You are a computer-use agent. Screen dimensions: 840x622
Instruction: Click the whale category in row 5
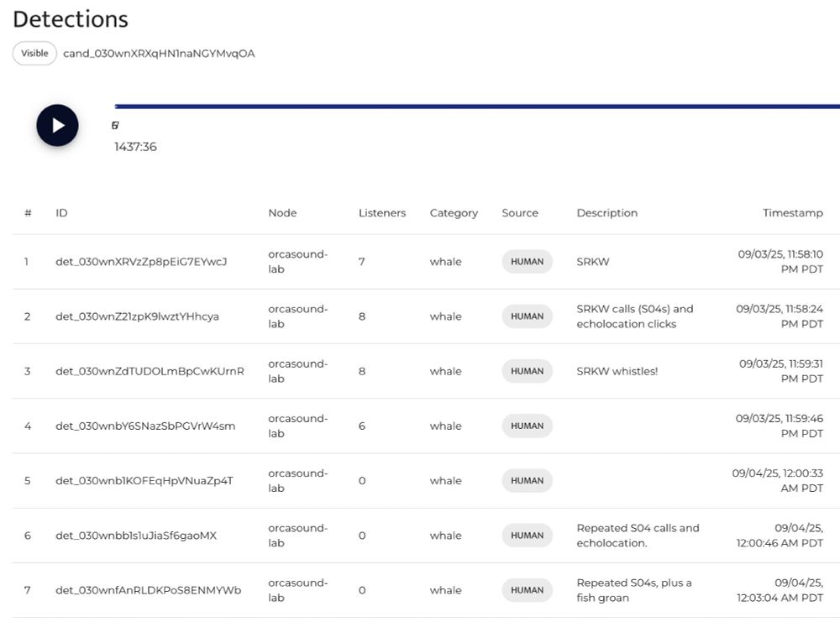446,481
